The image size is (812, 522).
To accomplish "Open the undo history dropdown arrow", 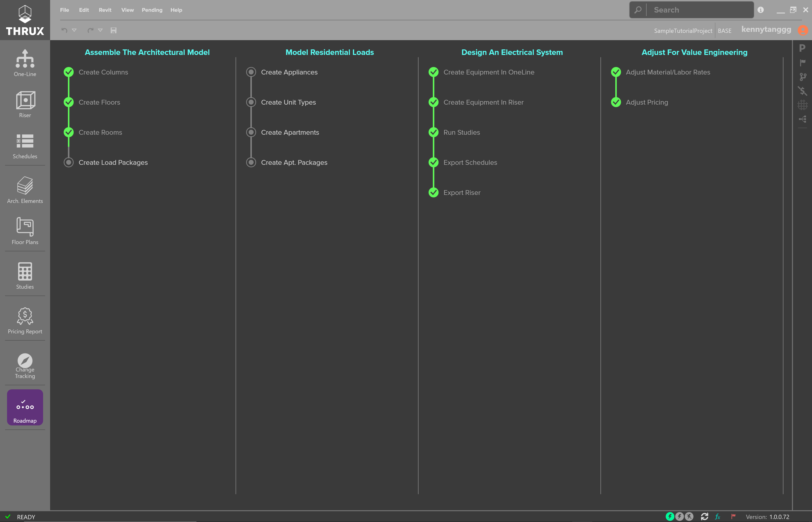I will click(x=74, y=30).
